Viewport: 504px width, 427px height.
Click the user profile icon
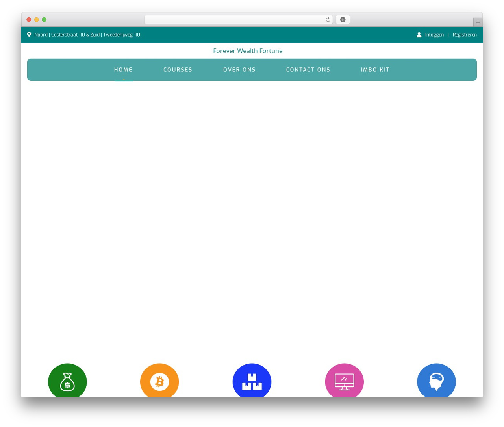coord(419,35)
